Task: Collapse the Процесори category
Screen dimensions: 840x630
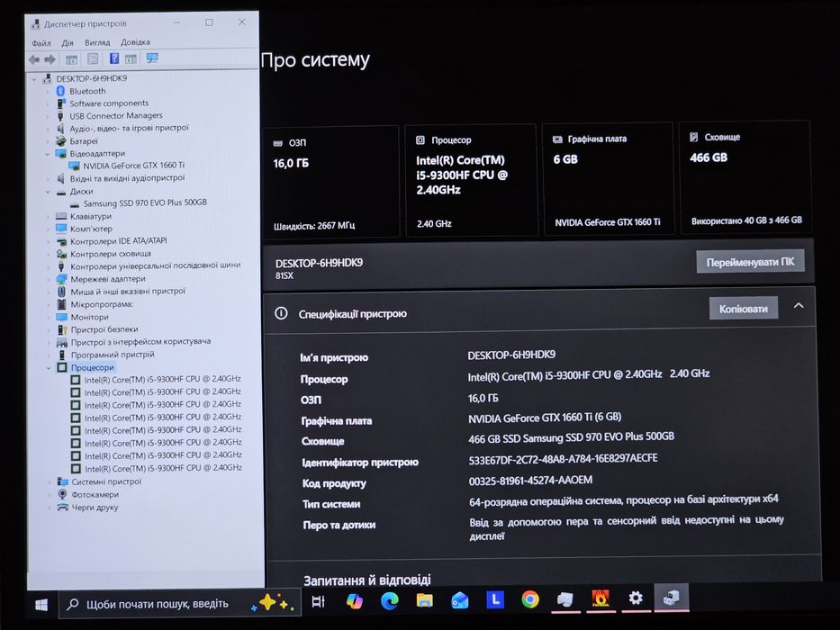Action: click(x=49, y=368)
